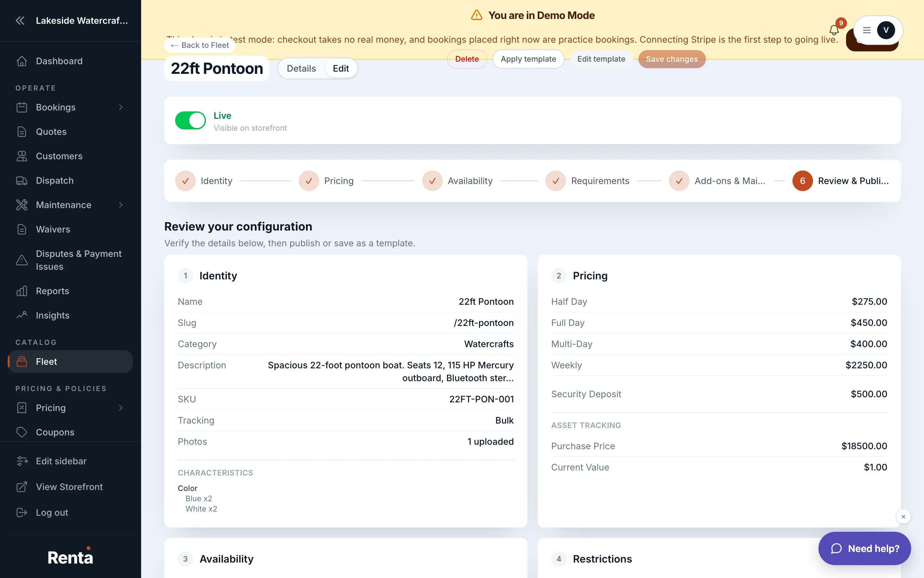Collapse sidebar with double-chevron icon
This screenshot has width=924, height=578.
click(x=20, y=20)
